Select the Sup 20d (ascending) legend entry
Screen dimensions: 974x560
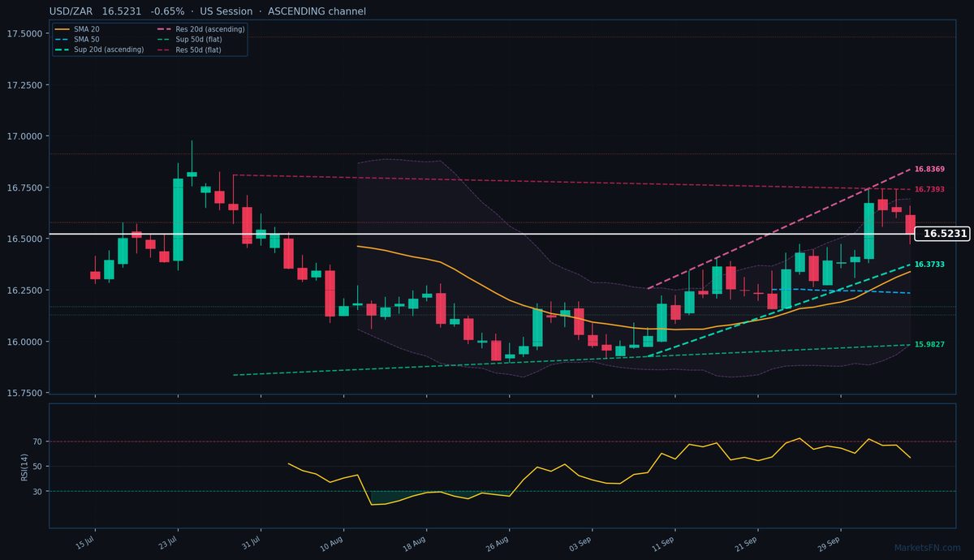click(x=99, y=50)
